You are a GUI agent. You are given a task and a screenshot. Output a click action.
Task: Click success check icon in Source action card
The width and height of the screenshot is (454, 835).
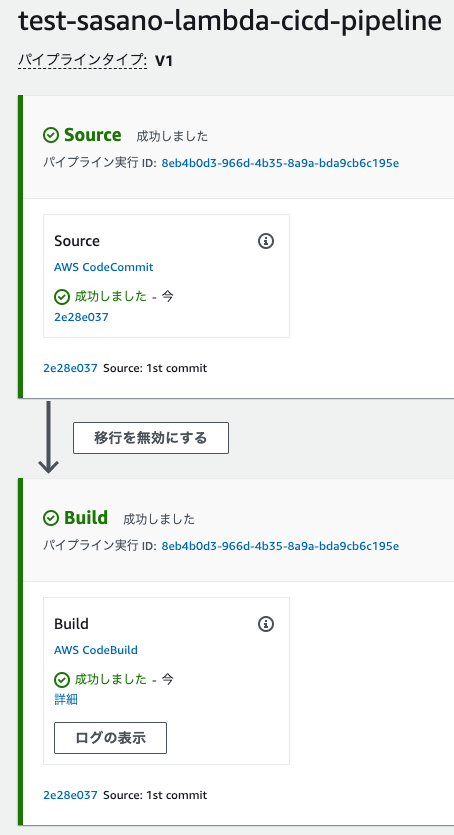tap(62, 297)
